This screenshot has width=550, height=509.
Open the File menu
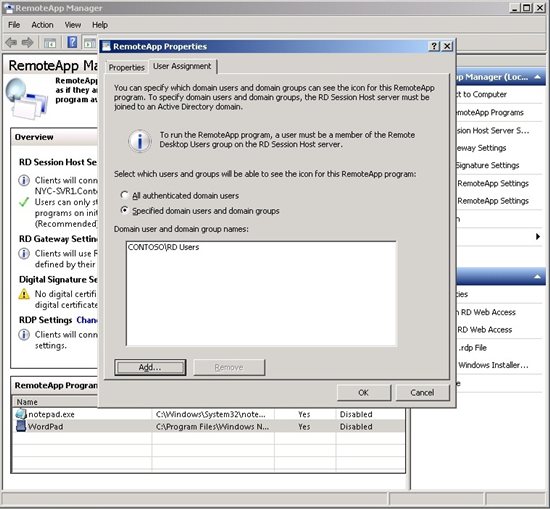(x=14, y=25)
